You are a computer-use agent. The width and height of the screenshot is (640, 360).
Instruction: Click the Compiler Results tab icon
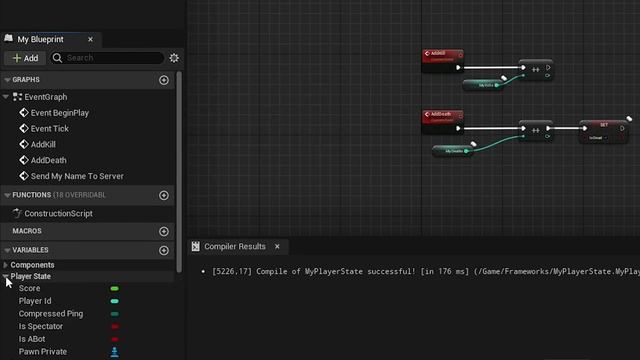click(196, 246)
